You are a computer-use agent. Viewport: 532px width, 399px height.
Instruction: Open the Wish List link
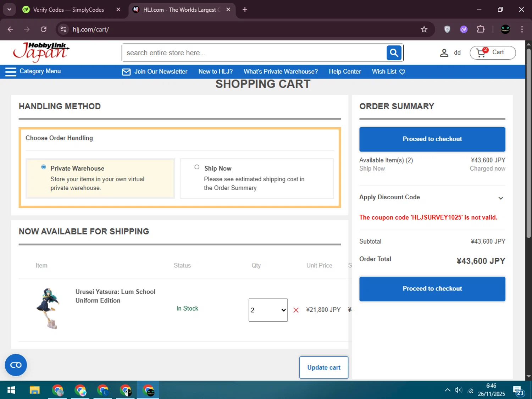384,72
